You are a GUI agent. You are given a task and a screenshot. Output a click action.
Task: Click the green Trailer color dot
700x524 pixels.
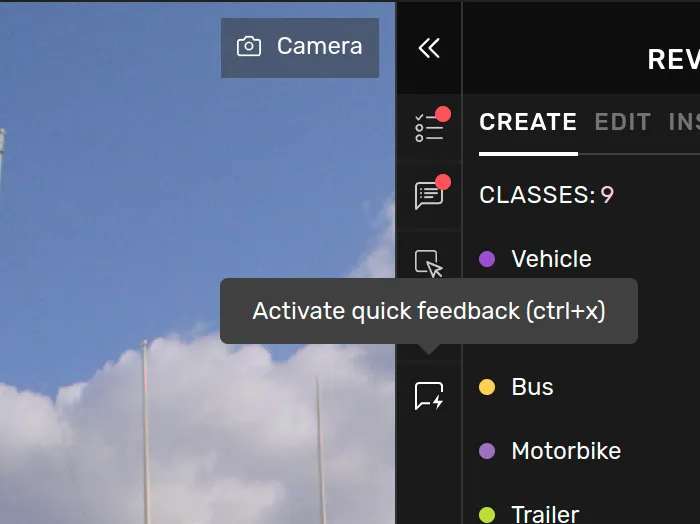point(487,515)
